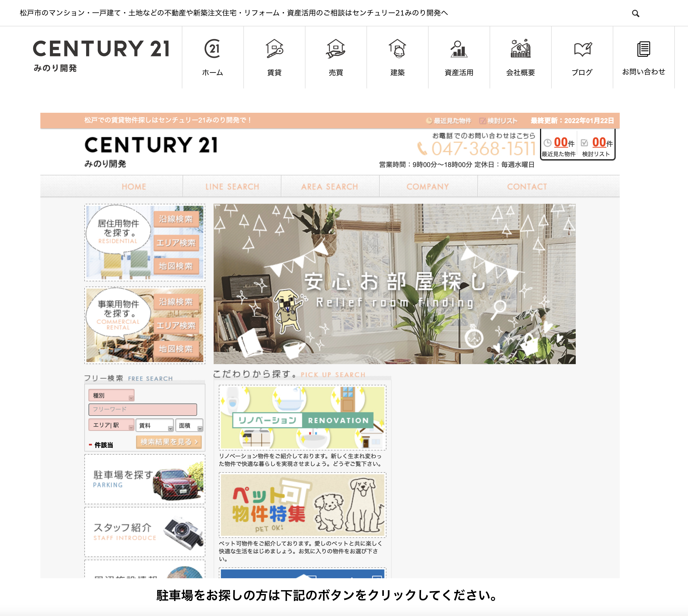
Task: Click the リノベーション物件 description text
Action: (x=301, y=460)
